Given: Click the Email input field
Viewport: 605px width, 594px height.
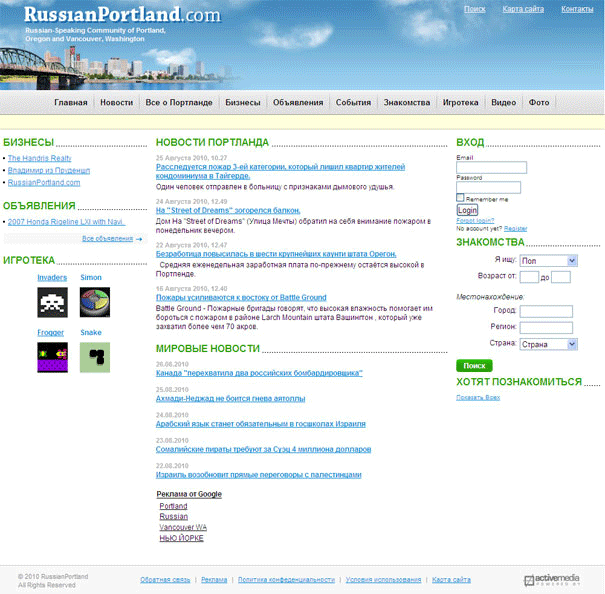Looking at the screenshot, I should click(491, 168).
